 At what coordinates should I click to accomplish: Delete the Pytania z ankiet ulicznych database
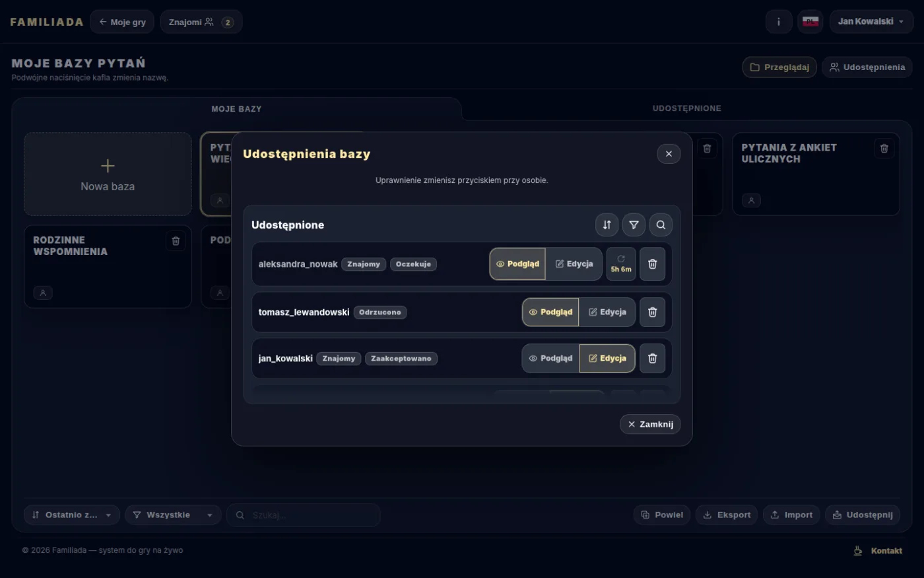884,149
